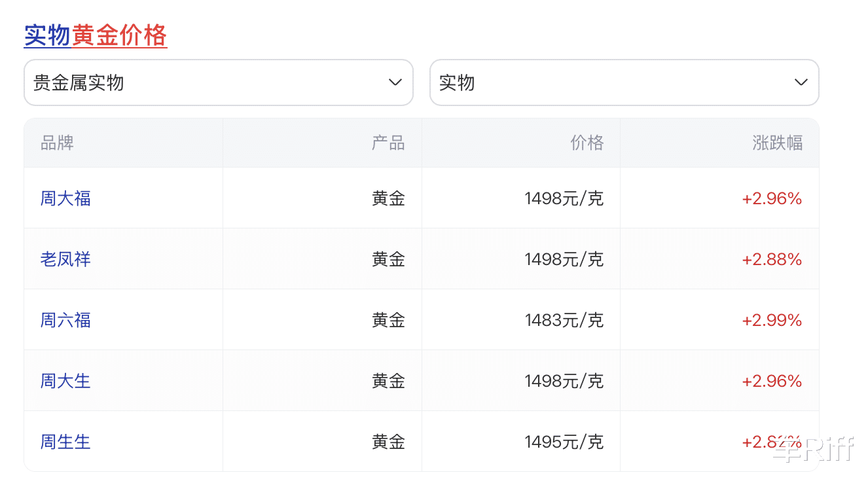This screenshot has width=868, height=483.
Task: Open the 实物黄金价格 title link
Action: point(96,35)
